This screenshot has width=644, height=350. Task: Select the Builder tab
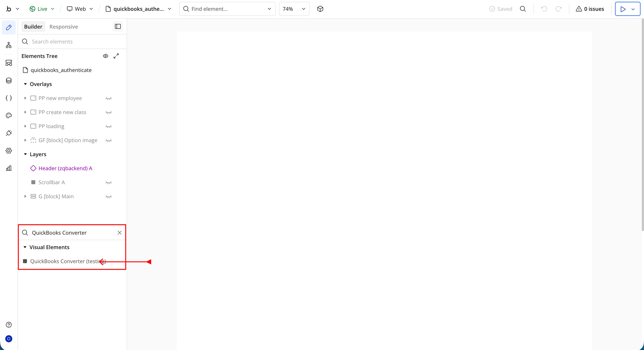point(33,27)
